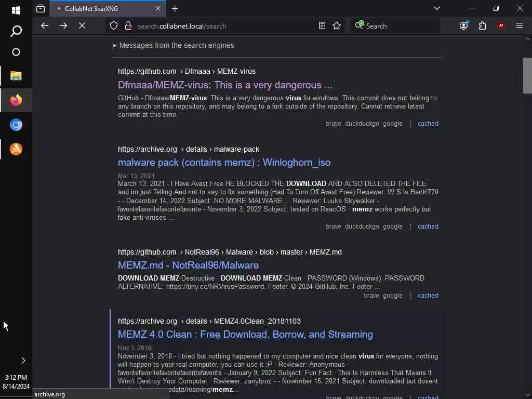The height and width of the screenshot is (399, 532).
Task: Stop loading the page
Action: tap(82, 26)
